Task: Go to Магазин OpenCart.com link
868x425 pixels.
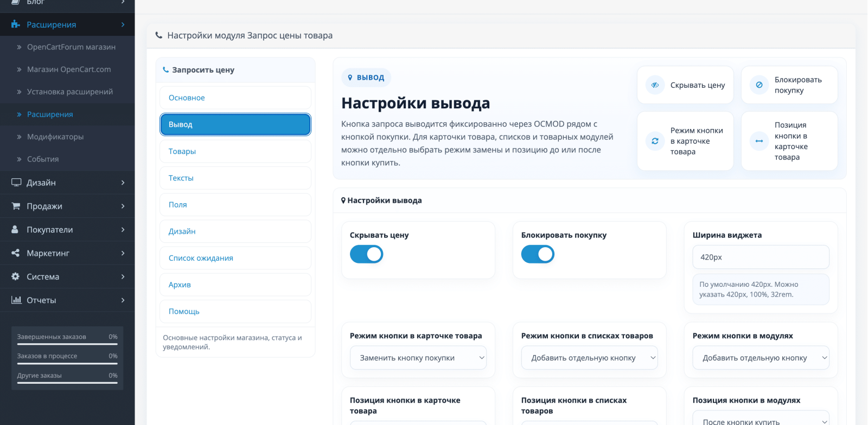Action: point(67,69)
